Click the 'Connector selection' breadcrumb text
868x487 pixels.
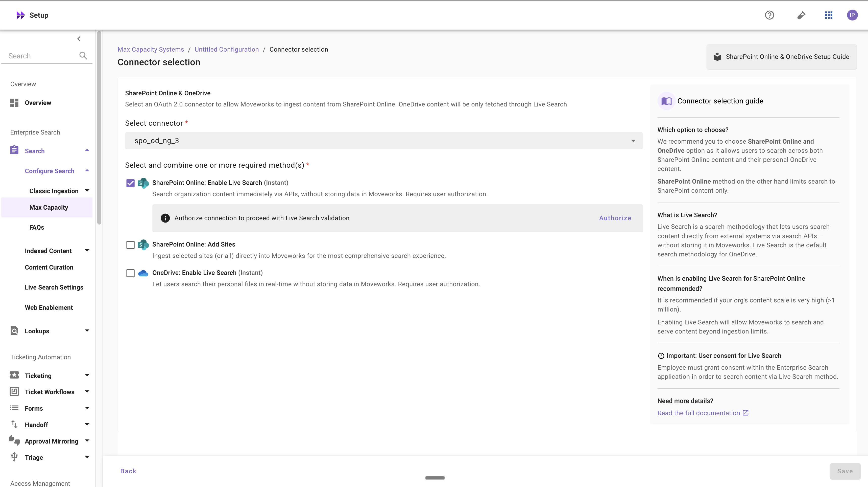pyautogui.click(x=299, y=49)
